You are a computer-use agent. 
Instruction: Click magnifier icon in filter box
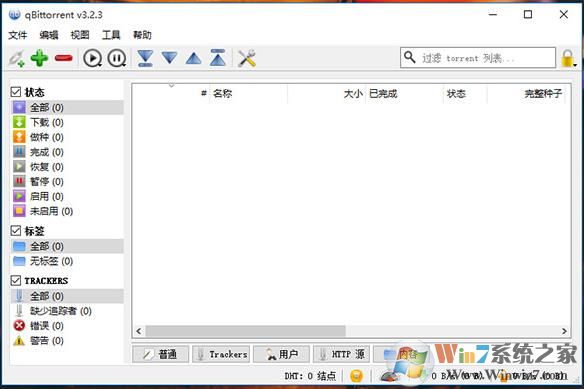[410, 57]
